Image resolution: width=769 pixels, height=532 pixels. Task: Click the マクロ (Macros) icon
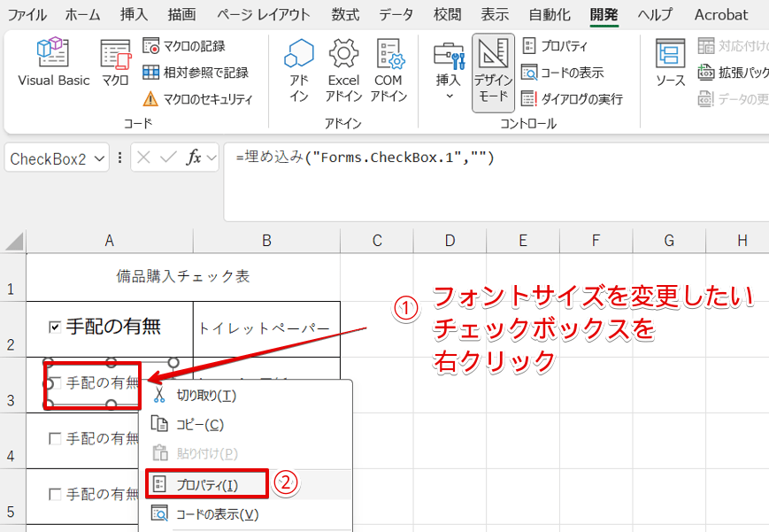115,62
